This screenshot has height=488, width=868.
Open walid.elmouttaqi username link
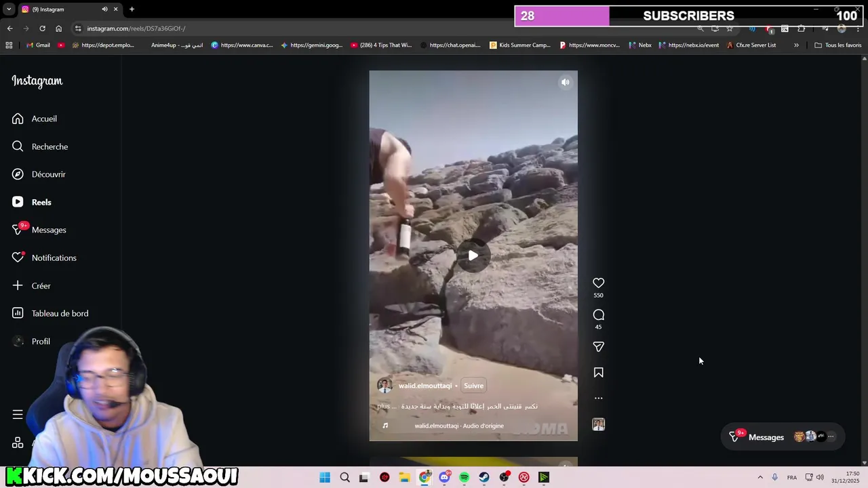(425, 386)
